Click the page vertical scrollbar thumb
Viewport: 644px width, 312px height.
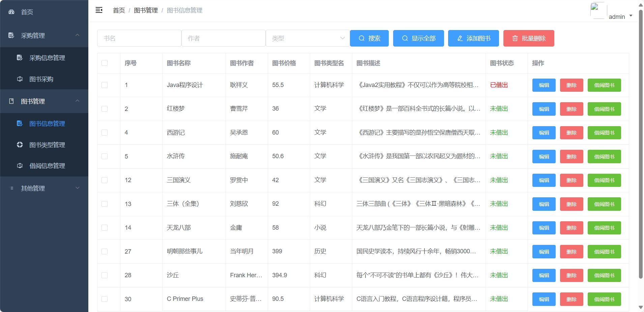641,144
